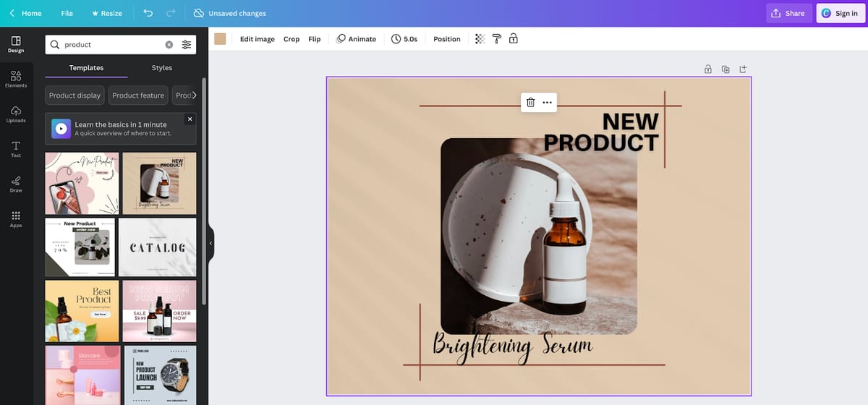
Task: Select the copy style paint roller
Action: click(497, 39)
